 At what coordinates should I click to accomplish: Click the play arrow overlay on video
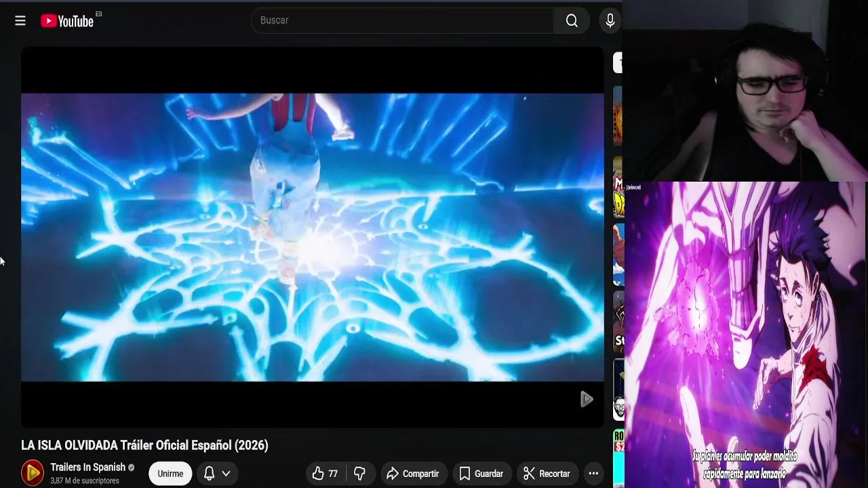pos(587,399)
